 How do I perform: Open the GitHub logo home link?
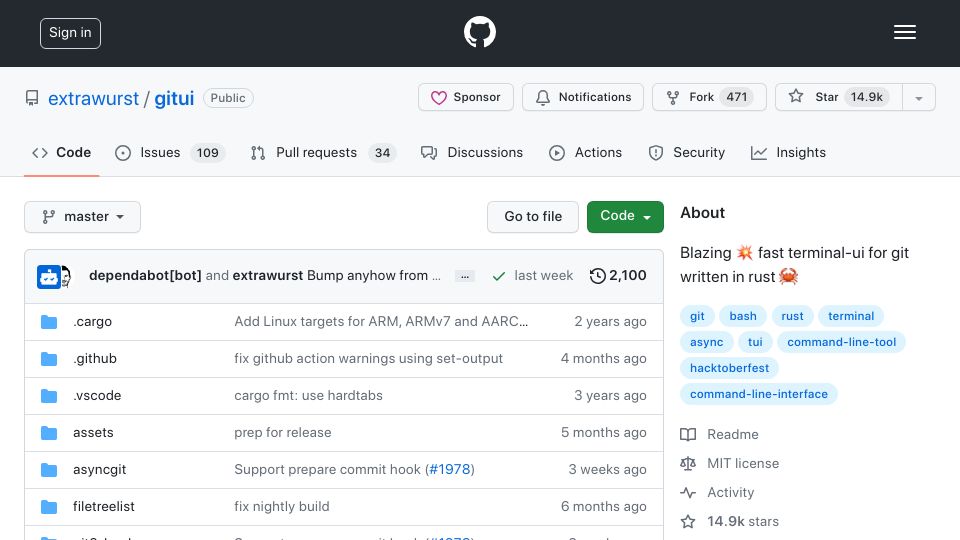tap(479, 32)
